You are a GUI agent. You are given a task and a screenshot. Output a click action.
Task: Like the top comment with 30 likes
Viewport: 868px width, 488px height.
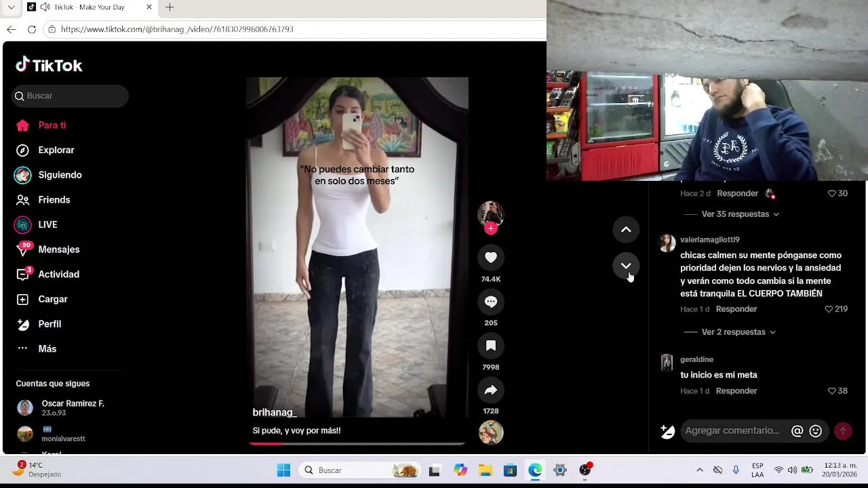coord(832,193)
